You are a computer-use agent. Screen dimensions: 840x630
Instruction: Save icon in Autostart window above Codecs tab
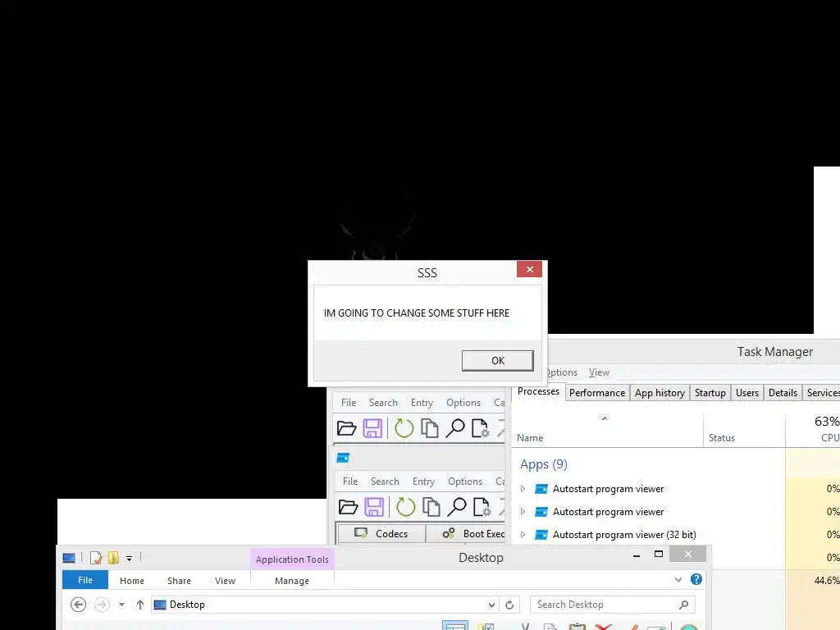tap(374, 507)
